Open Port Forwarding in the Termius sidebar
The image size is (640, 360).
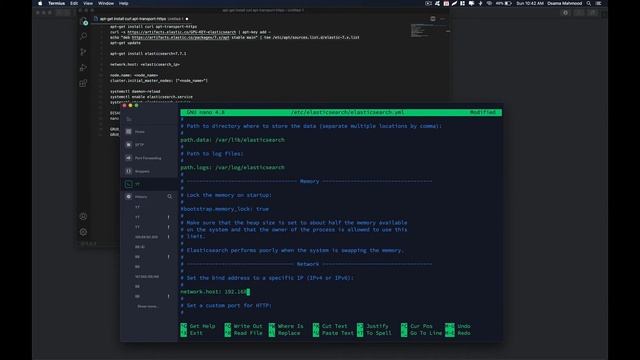[149, 158]
